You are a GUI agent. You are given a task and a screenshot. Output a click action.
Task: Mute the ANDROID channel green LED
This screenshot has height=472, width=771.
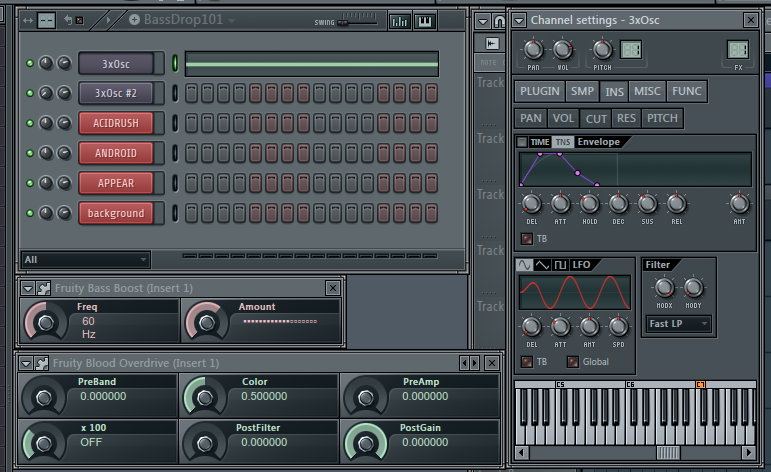30,153
